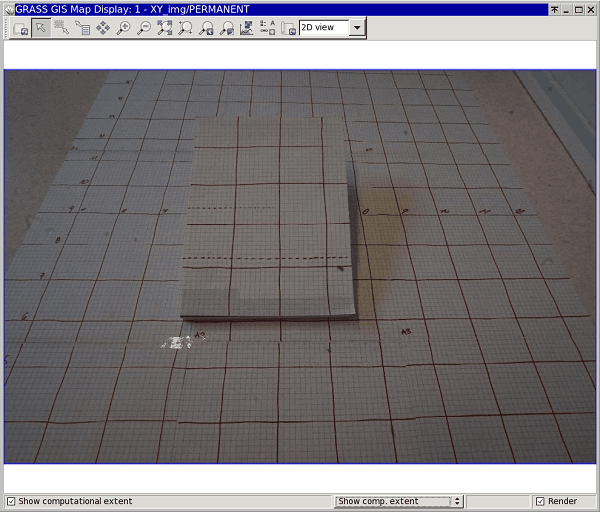The height and width of the screenshot is (512, 600).
Task: Click the Display map icon in toolbar
Action: 20,28
